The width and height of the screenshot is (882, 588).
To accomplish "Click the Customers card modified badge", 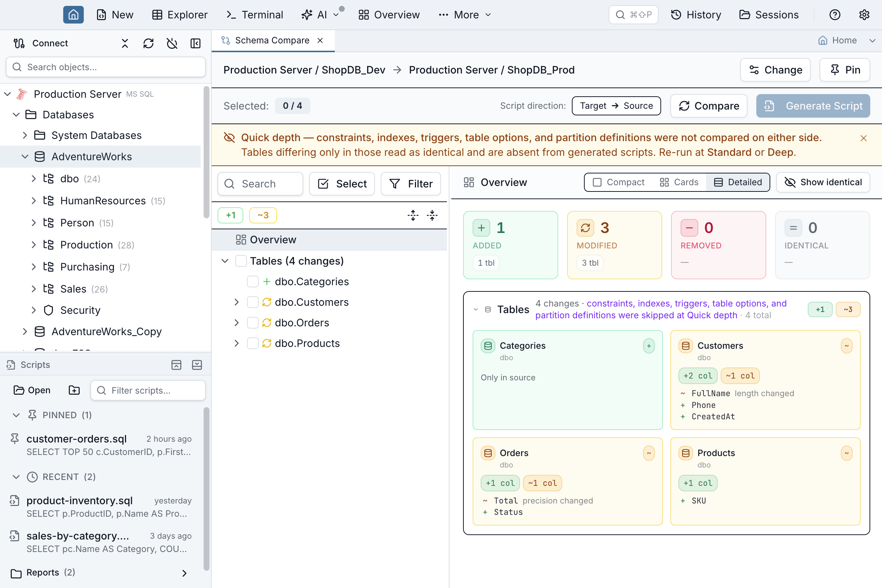I will click(x=846, y=346).
